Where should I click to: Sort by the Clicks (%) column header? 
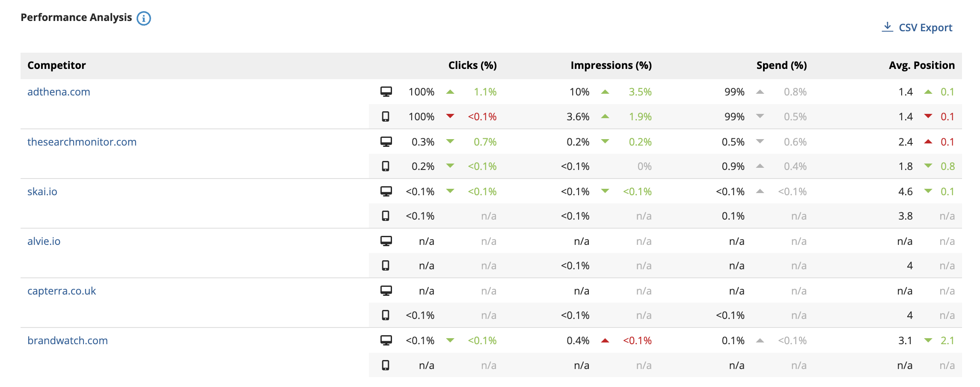(x=472, y=65)
